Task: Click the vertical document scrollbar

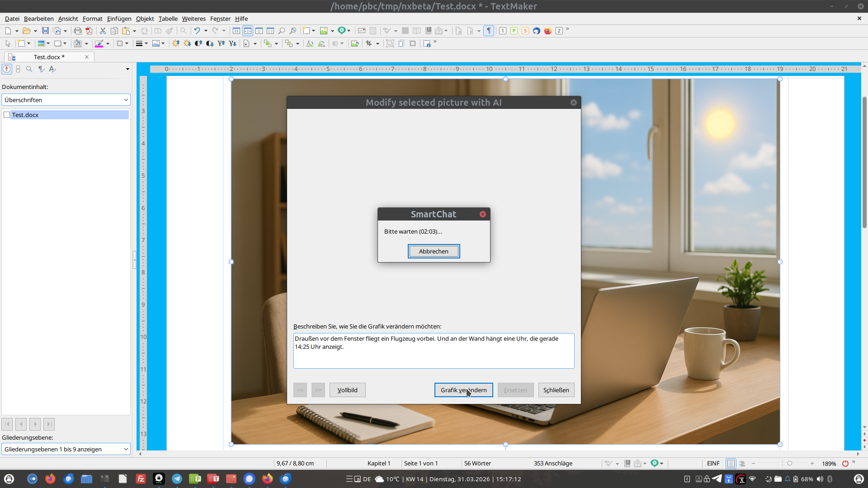Action: (x=864, y=162)
